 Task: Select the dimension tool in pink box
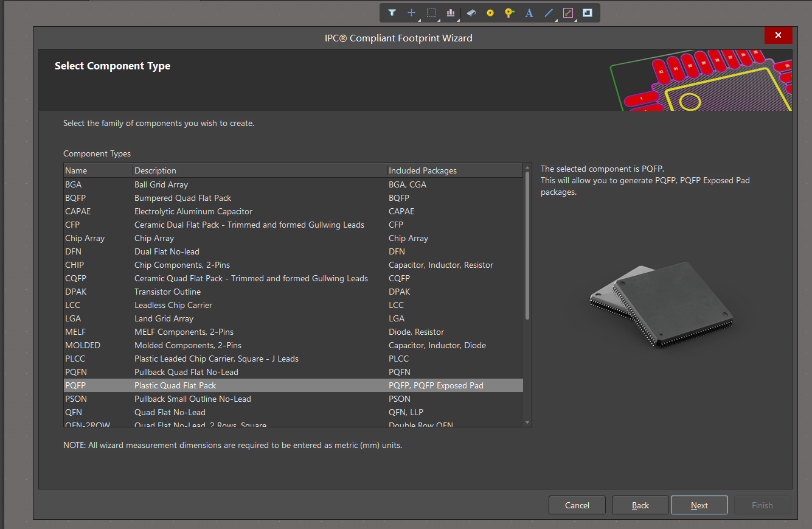(568, 13)
